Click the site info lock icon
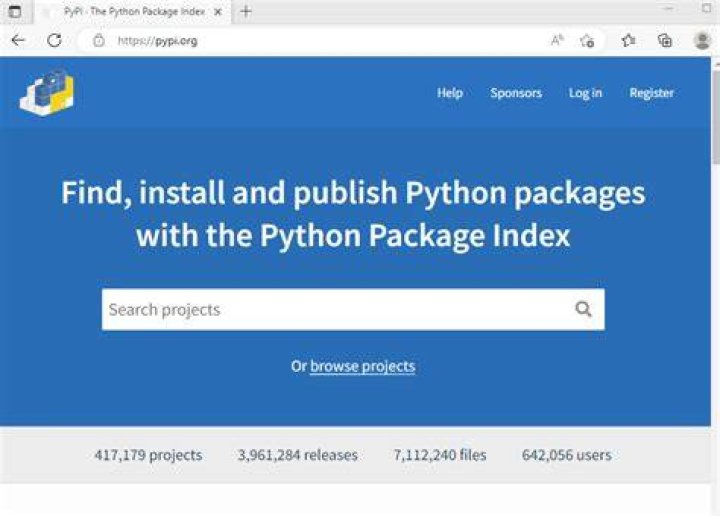This screenshot has width=720, height=516. 98,41
